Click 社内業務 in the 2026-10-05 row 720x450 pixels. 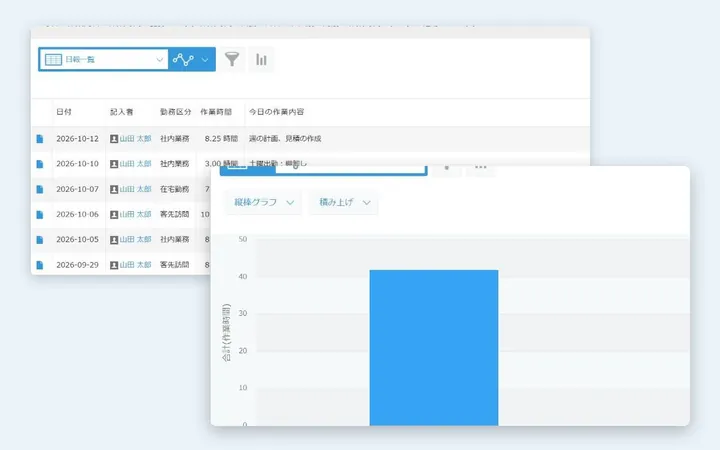(x=174, y=240)
